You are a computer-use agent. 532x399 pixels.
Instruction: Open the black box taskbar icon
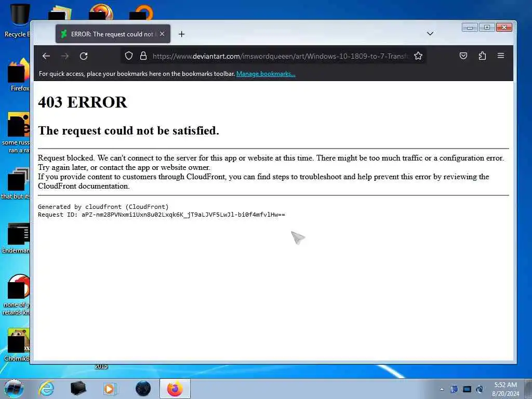pos(78,389)
